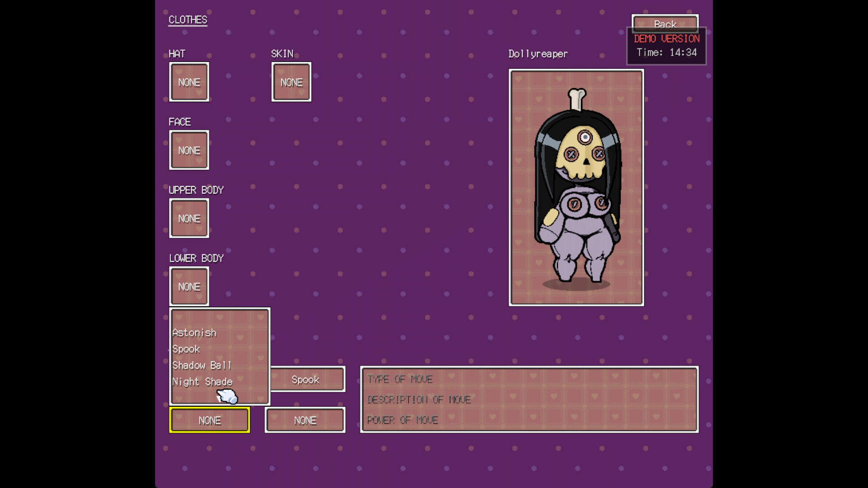Click the bone on Dollyreaper's head
The height and width of the screenshot is (488, 868).
(576, 99)
